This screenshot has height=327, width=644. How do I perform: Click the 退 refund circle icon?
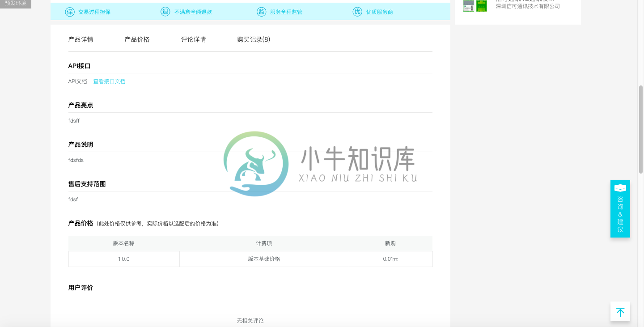[x=165, y=12]
